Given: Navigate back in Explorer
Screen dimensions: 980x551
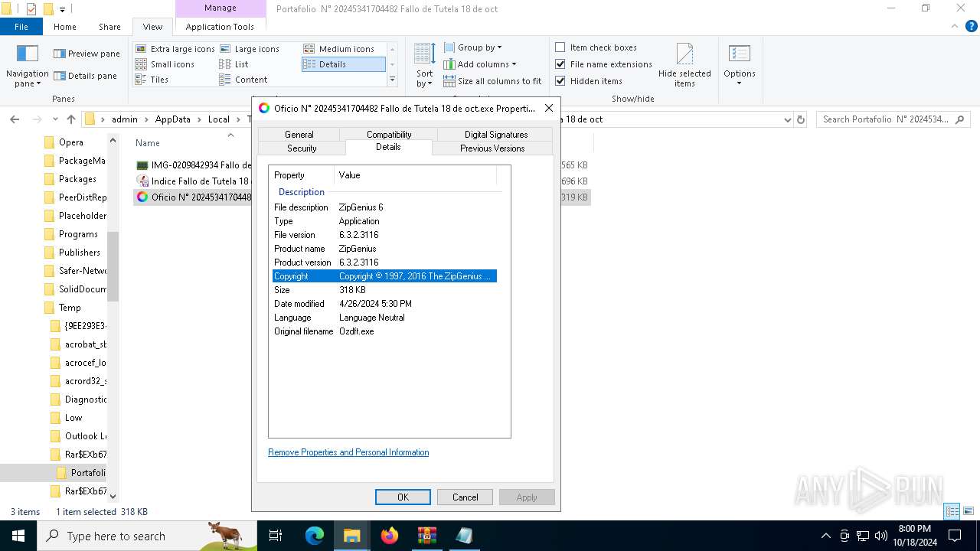Looking at the screenshot, I should pos(15,119).
